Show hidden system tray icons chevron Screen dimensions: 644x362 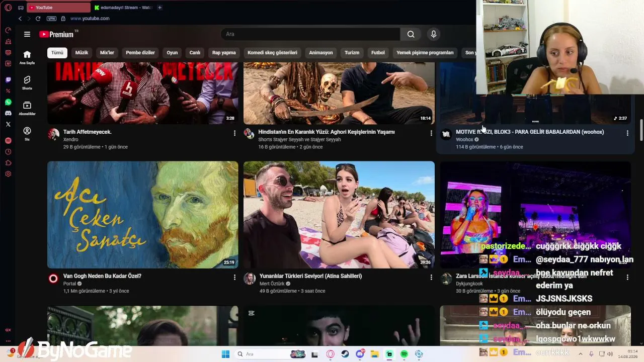coord(580,354)
